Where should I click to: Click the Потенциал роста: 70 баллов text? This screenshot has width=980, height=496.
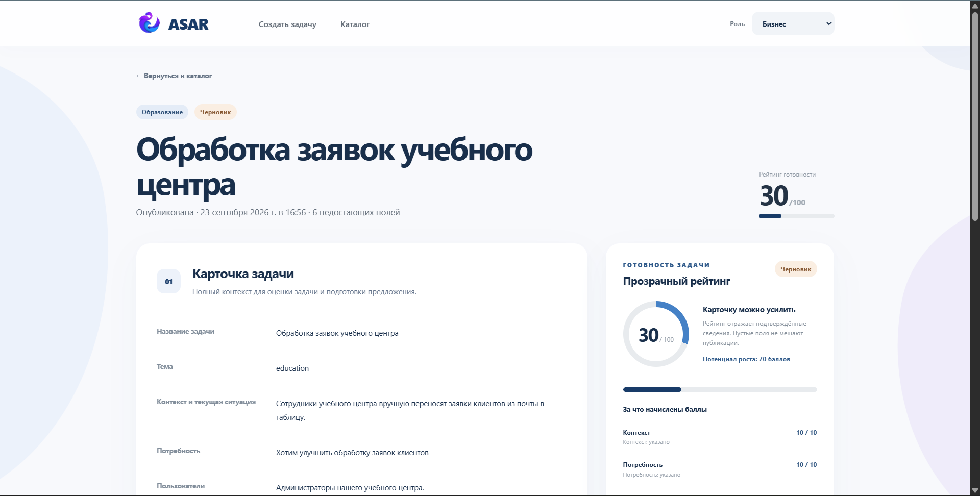coord(746,359)
